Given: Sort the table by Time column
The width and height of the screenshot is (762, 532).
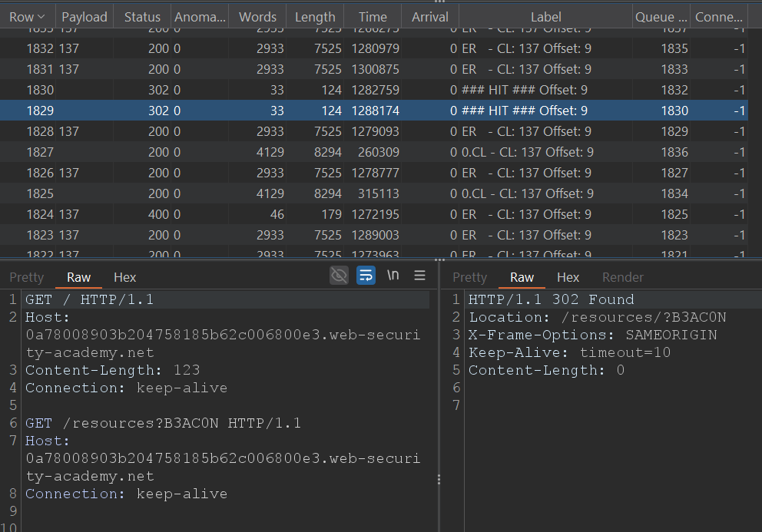Looking at the screenshot, I should click(373, 17).
